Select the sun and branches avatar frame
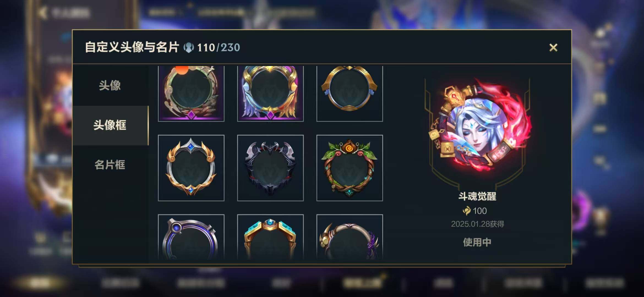 191,94
